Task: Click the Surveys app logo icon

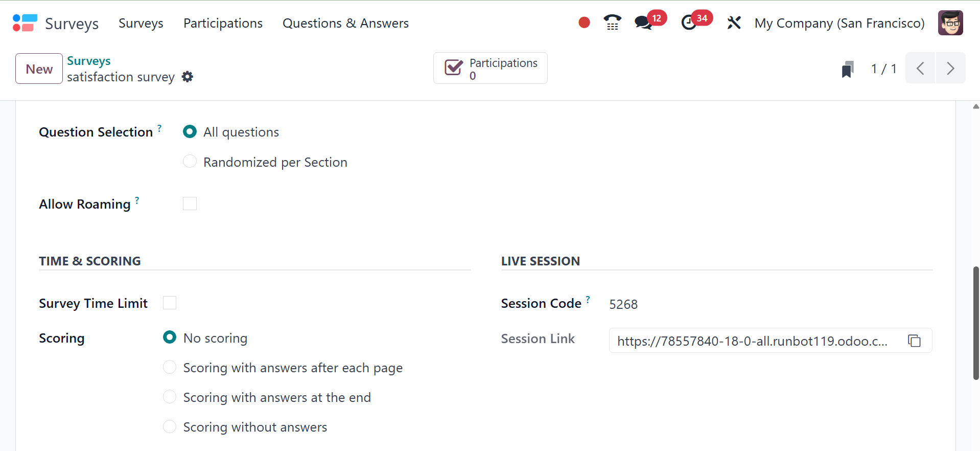Action: tap(25, 23)
